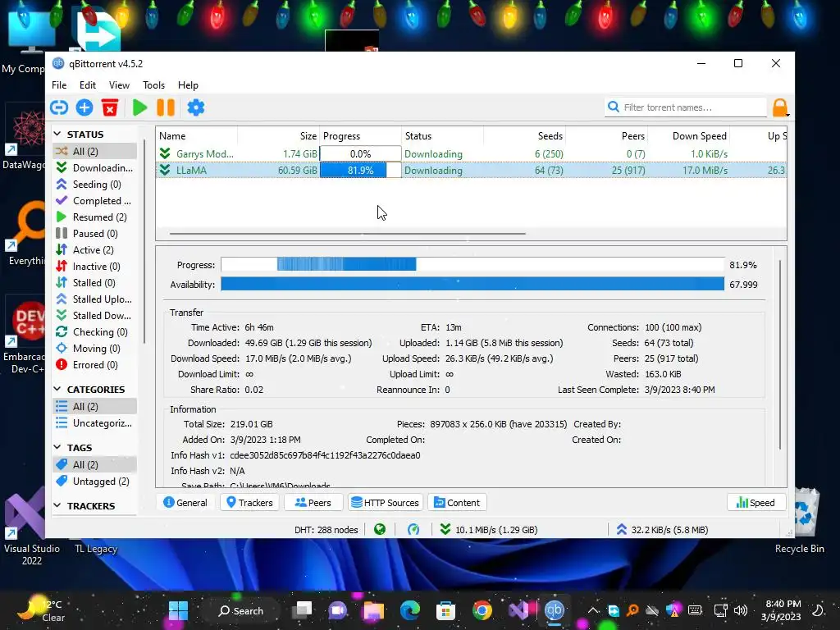Focus the Filter torrent names field
The width and height of the screenshot is (840, 630).
pyautogui.click(x=686, y=107)
